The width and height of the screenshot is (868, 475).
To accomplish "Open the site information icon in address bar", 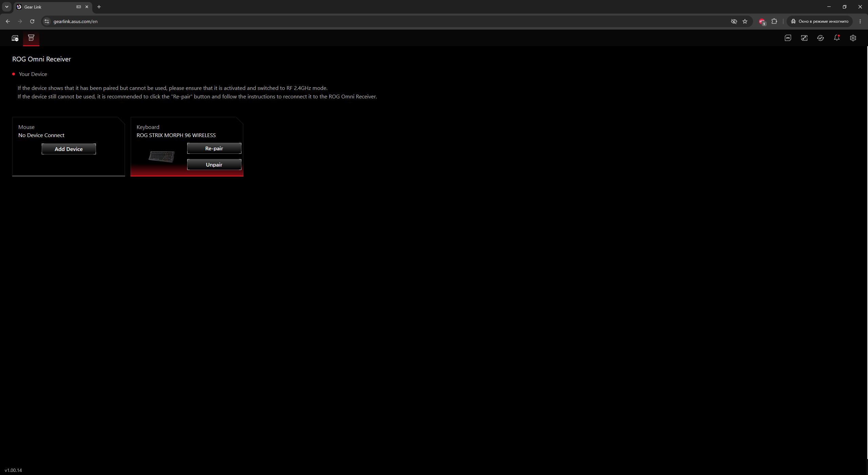I will coord(47,21).
